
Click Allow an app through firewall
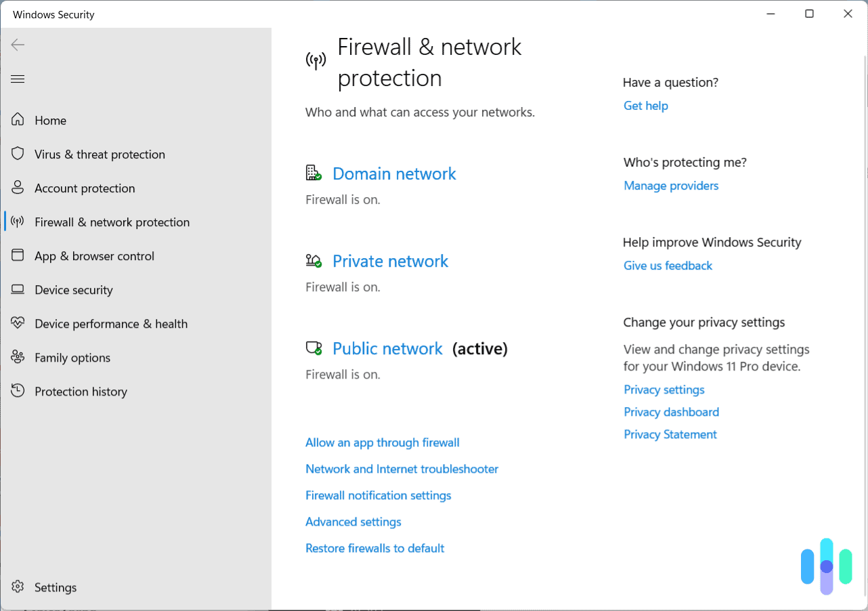382,442
